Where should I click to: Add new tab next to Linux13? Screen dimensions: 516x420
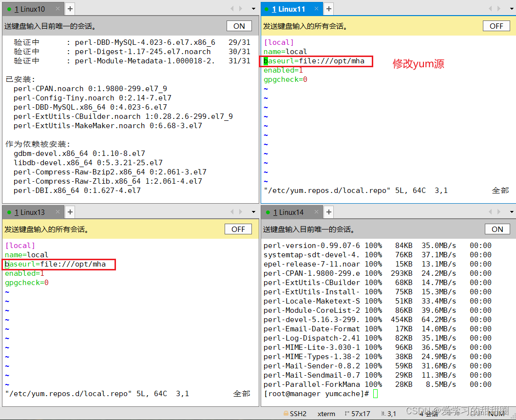[70, 212]
